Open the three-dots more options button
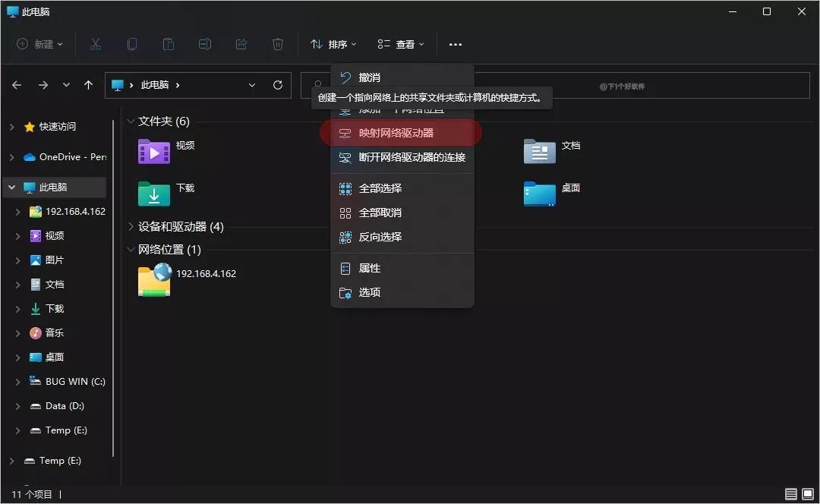This screenshot has height=504, width=820. coord(455,45)
